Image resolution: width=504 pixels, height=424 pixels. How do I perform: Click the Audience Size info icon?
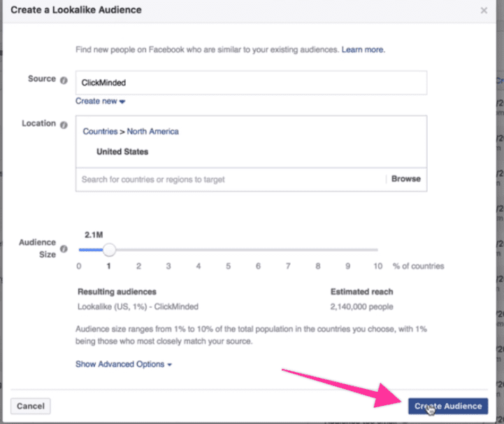[64, 248]
